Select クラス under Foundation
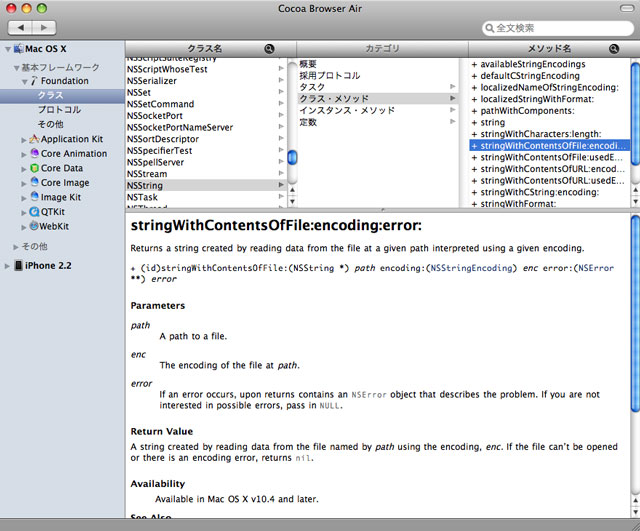 62,96
